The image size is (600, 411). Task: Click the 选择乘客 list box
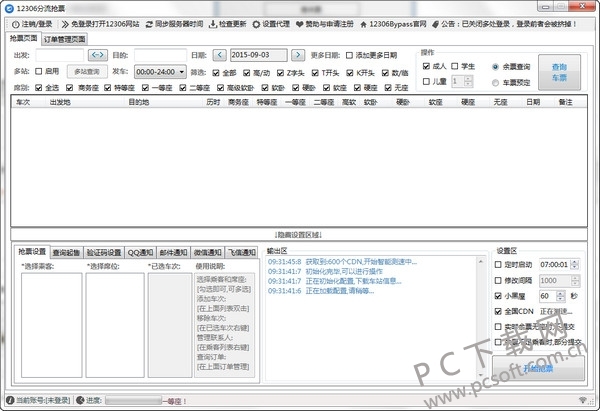(52, 325)
